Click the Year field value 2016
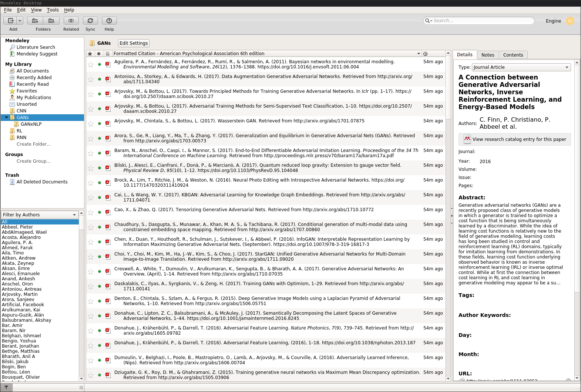 [x=485, y=162]
